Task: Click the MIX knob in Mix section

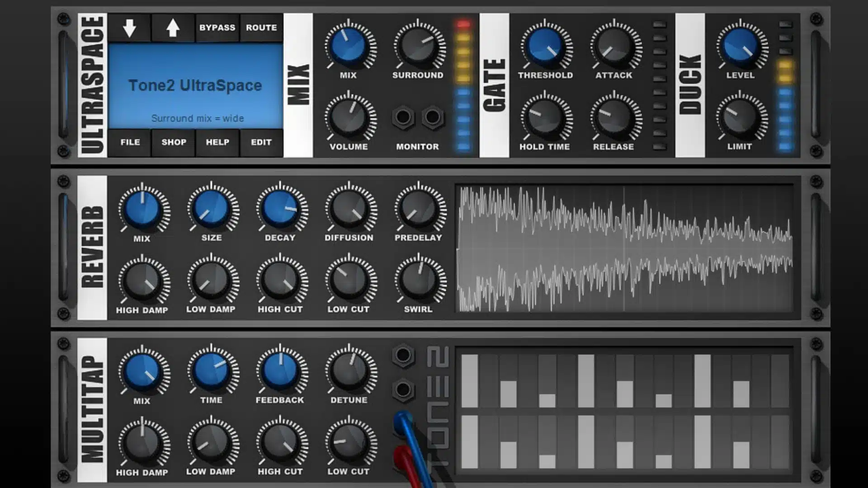Action: pyautogui.click(x=349, y=46)
